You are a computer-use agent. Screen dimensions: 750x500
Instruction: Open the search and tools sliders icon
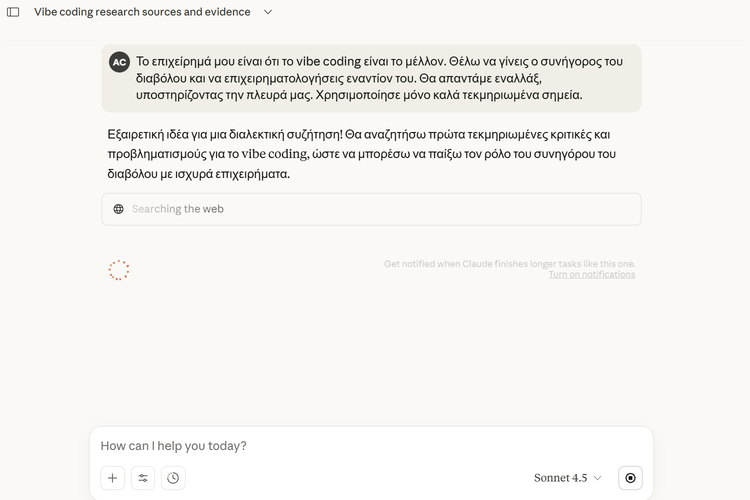pos(143,478)
